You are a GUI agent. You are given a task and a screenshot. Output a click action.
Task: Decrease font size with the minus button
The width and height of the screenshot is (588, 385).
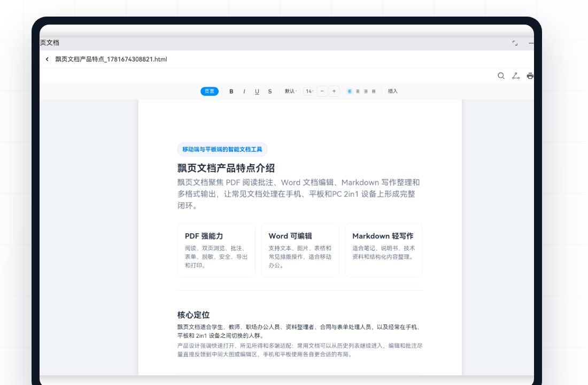322,91
